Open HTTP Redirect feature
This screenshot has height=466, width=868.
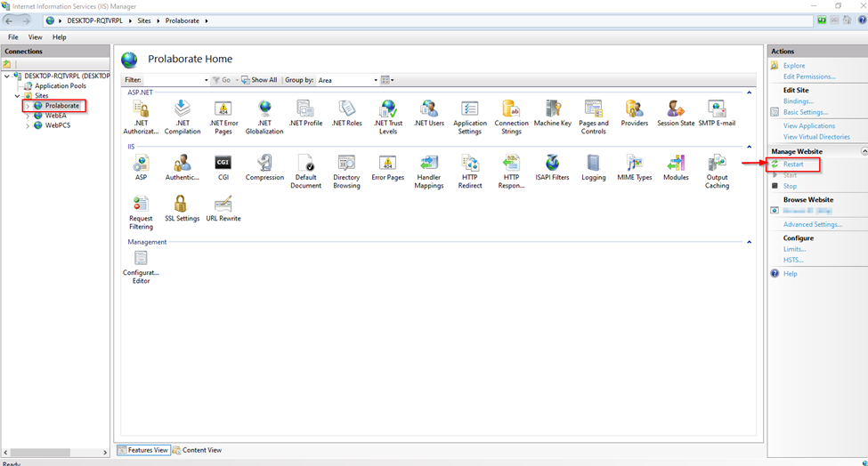pos(470,172)
